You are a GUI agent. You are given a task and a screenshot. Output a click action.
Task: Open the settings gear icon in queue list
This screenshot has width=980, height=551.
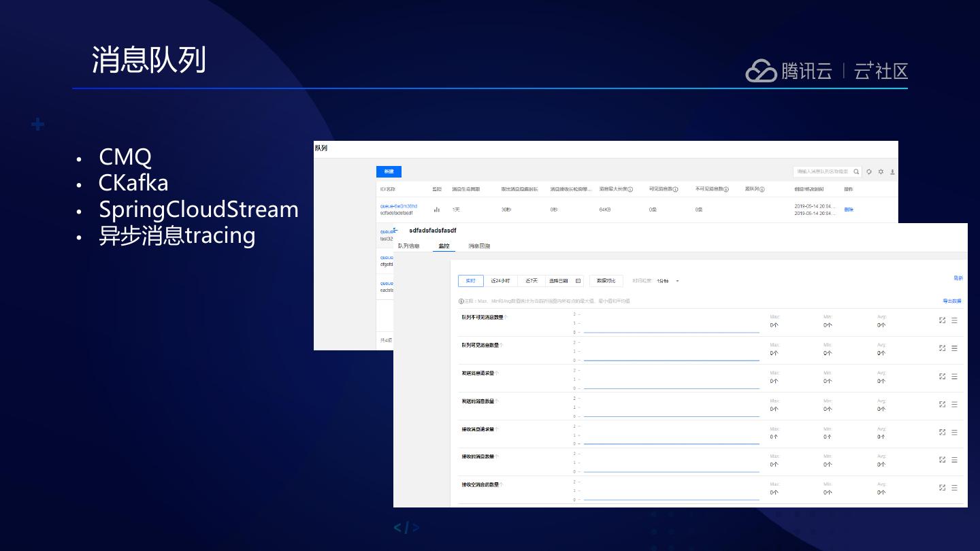(881, 172)
